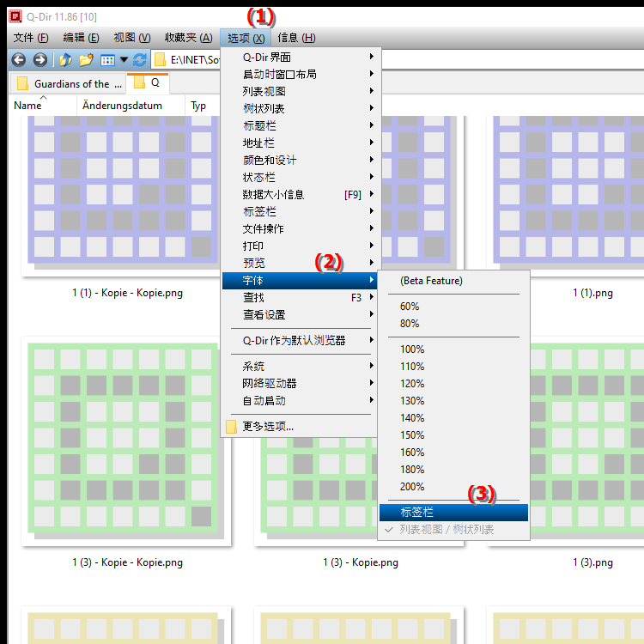Set font size to 200%

(453, 487)
